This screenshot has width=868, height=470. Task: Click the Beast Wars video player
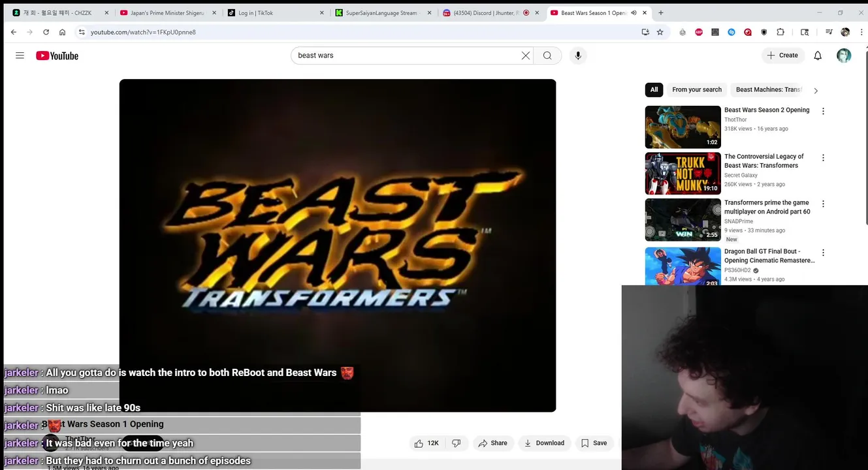[x=338, y=245]
